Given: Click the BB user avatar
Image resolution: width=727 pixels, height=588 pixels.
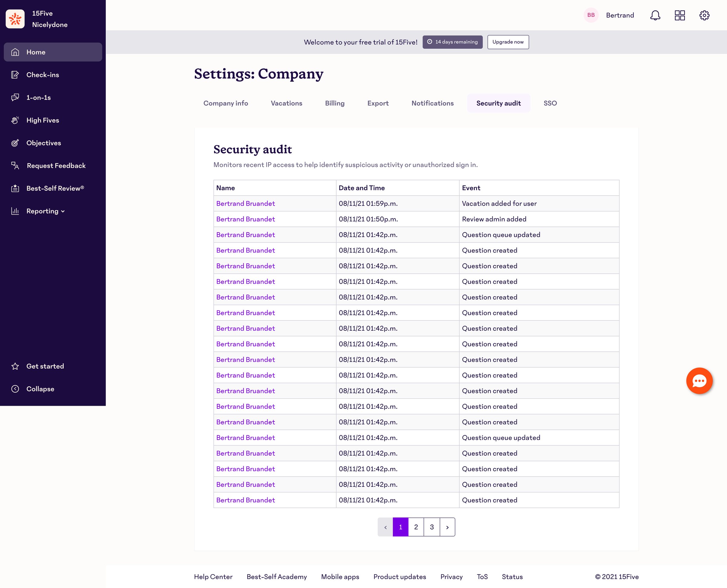Looking at the screenshot, I should pyautogui.click(x=591, y=15).
